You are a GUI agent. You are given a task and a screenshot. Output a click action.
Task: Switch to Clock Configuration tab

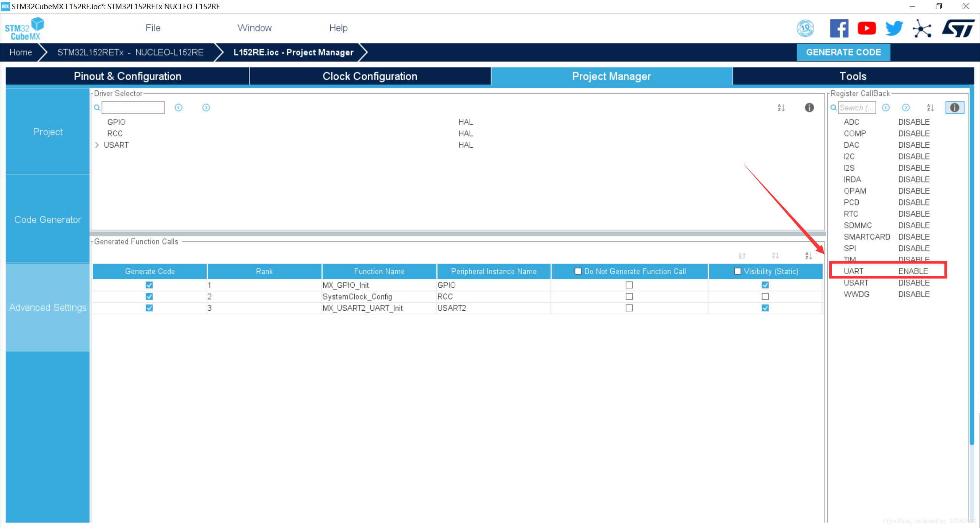pyautogui.click(x=370, y=76)
